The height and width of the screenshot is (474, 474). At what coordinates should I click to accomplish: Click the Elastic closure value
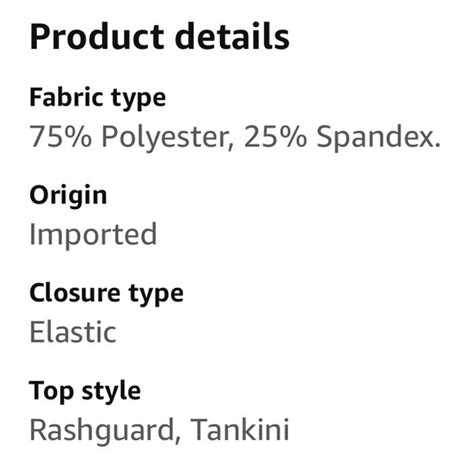[x=73, y=332]
